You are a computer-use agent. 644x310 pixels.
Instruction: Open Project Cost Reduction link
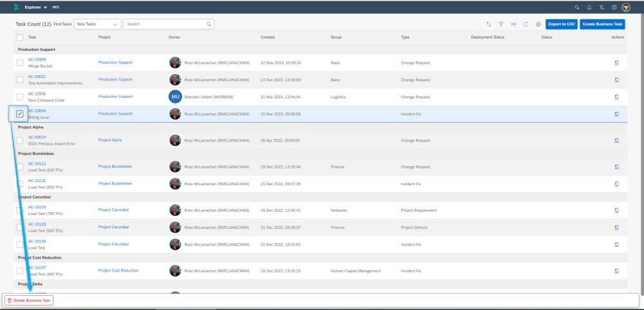(x=118, y=270)
